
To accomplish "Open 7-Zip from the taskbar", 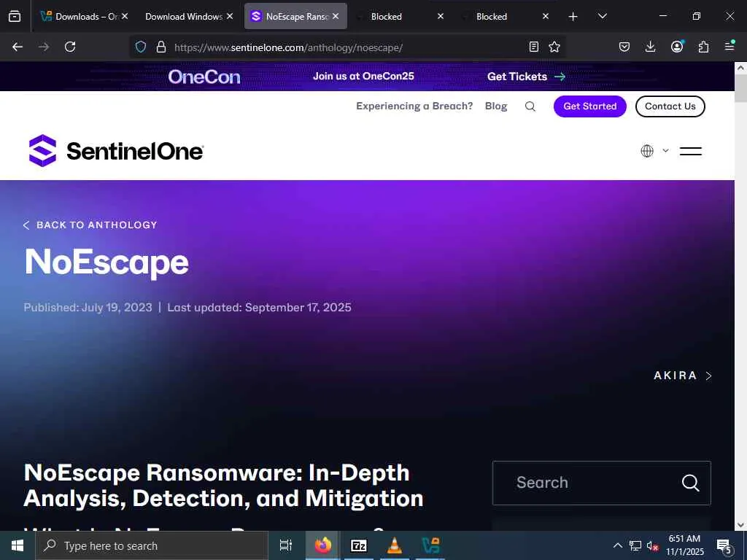I will tap(359, 545).
